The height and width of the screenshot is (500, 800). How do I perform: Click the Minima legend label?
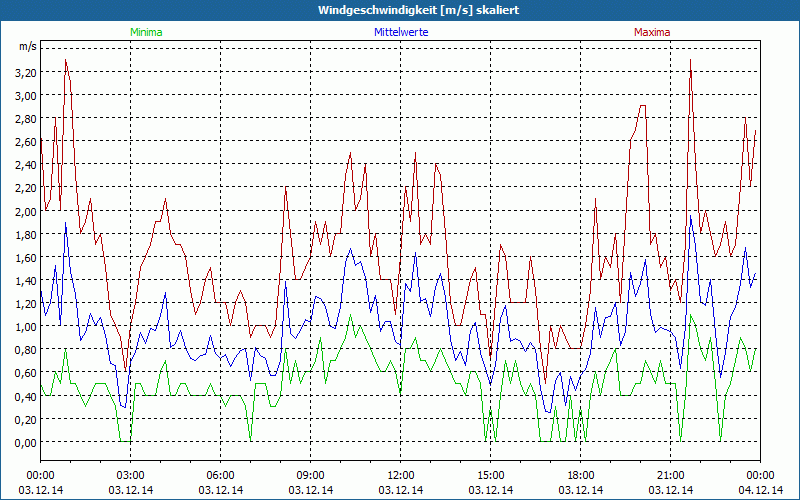[x=146, y=32]
